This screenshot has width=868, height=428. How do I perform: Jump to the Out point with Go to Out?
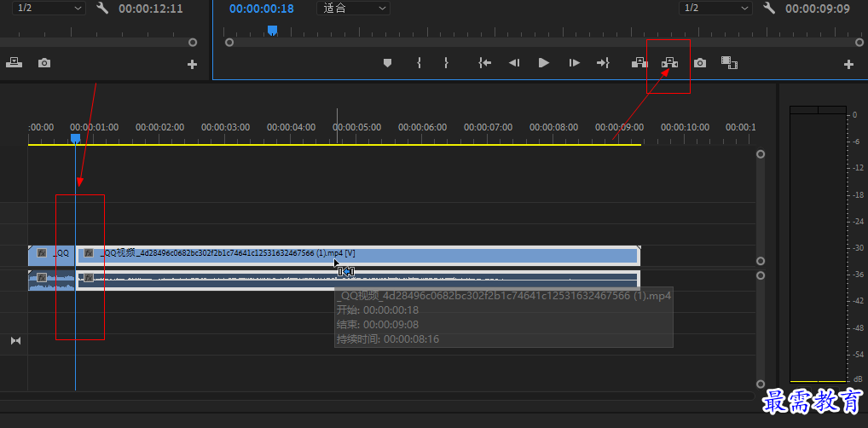603,63
